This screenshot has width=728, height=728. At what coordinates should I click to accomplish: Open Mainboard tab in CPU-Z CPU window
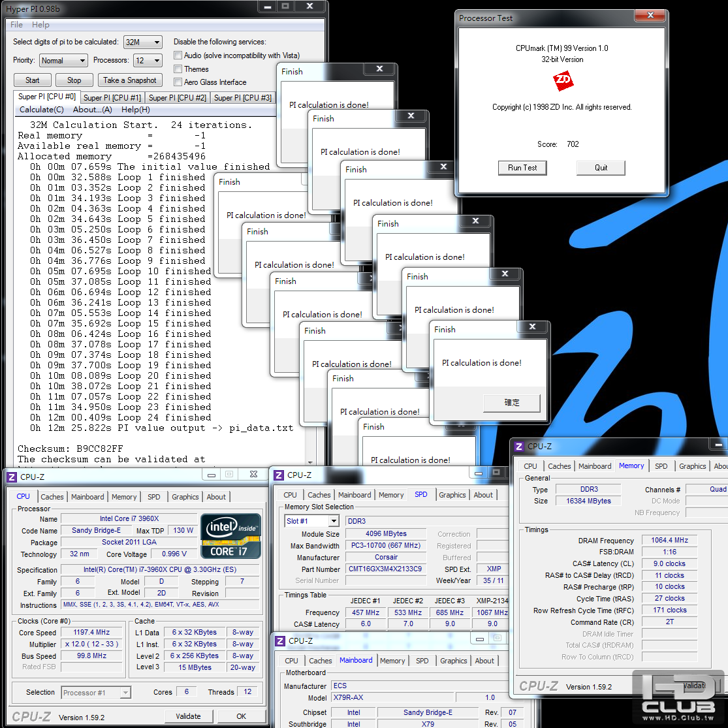click(87, 497)
